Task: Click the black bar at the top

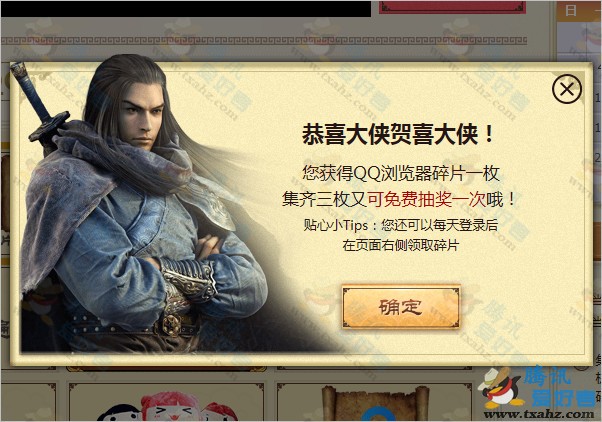Action: 186,8
